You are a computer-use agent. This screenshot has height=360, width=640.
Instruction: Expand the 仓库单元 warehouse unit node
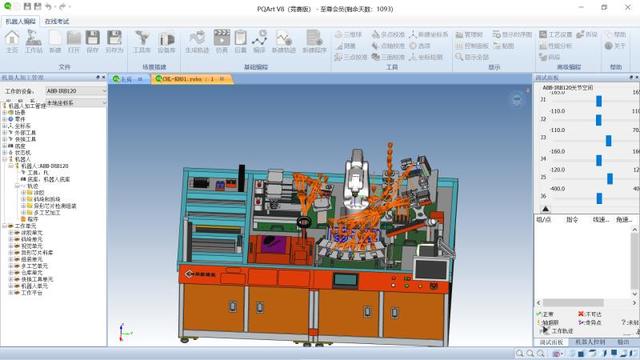(x=11, y=272)
